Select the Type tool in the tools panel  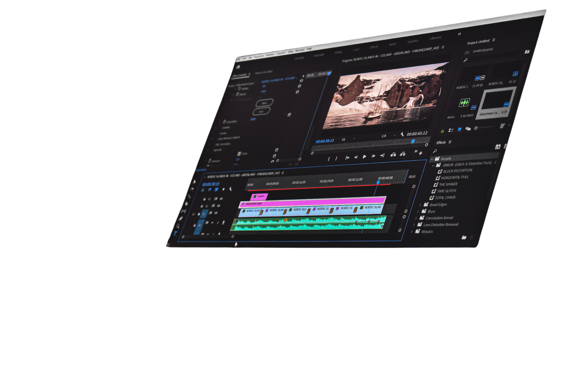pos(175,233)
